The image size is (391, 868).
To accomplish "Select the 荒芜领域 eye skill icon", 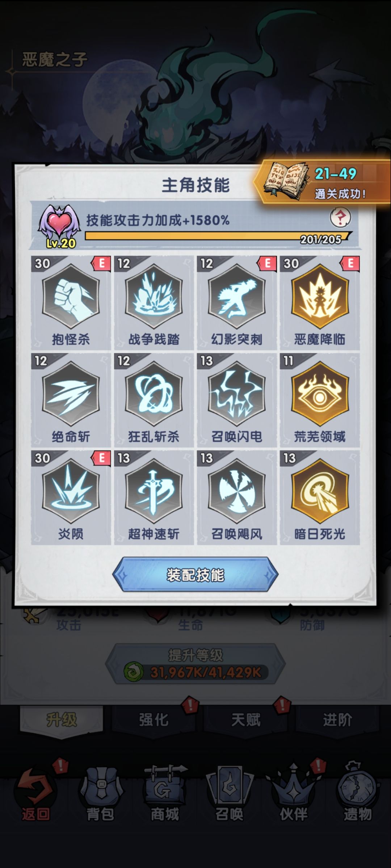I will coord(320,394).
